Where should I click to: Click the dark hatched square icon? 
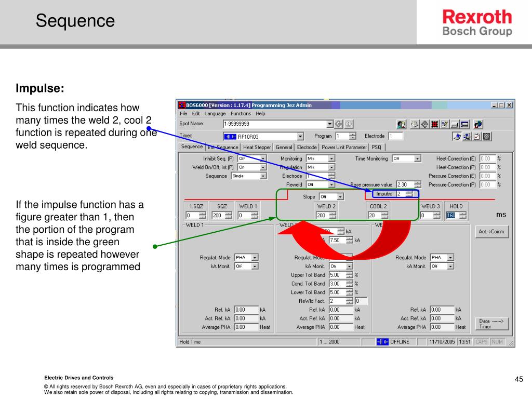(486, 137)
